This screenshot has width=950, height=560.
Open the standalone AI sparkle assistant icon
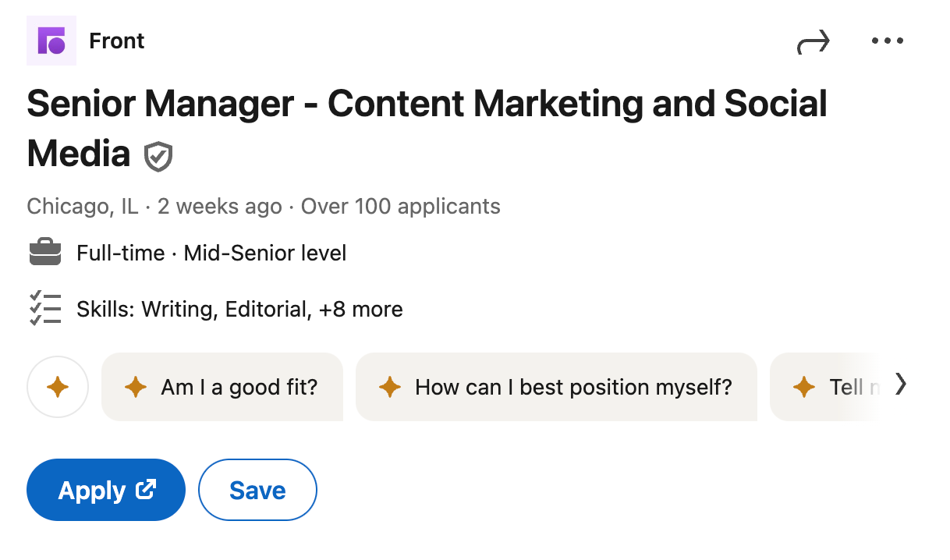tap(58, 386)
